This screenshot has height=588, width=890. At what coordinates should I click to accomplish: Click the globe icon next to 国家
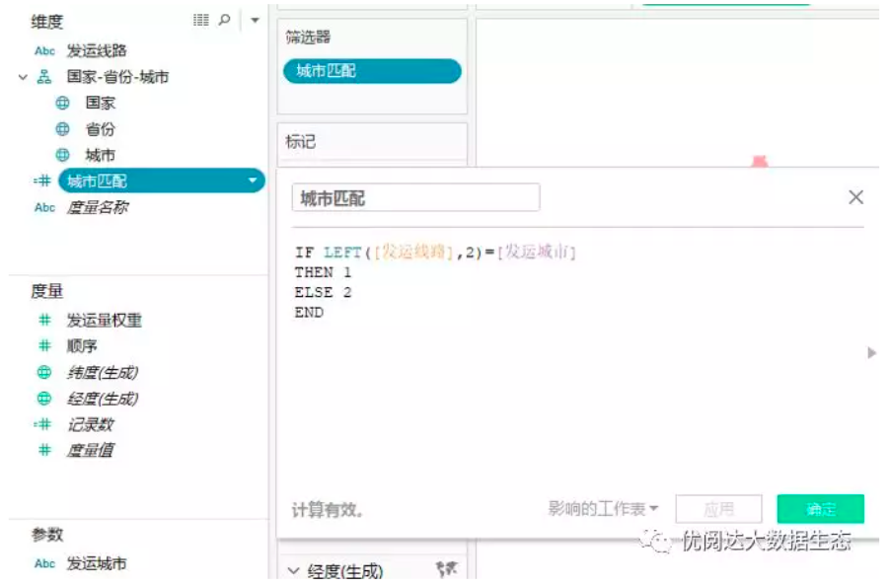tap(62, 104)
